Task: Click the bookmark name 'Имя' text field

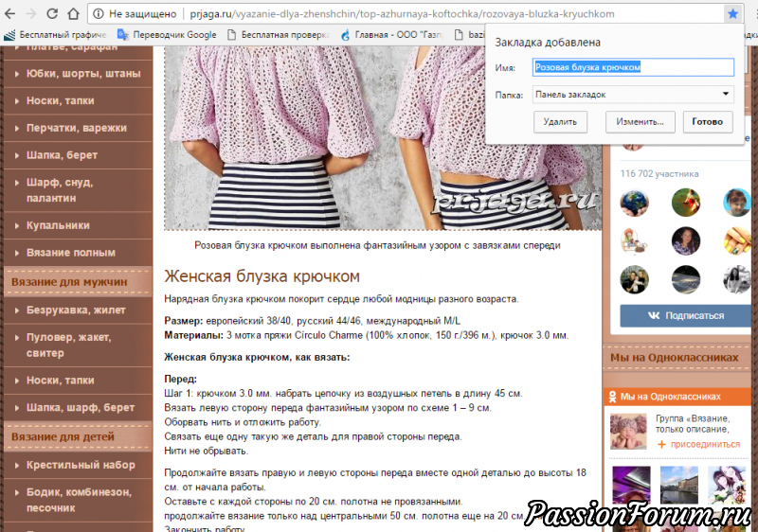Action: [634, 67]
